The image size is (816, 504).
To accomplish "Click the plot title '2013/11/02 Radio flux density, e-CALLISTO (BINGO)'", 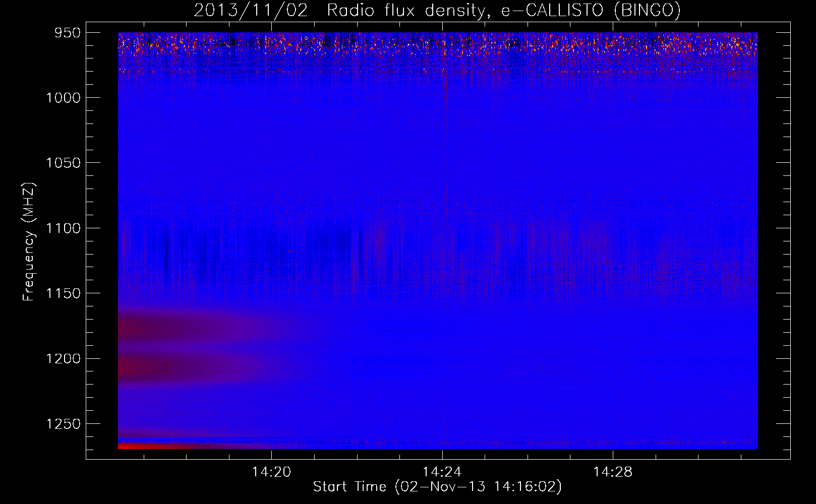I will 437,10.
